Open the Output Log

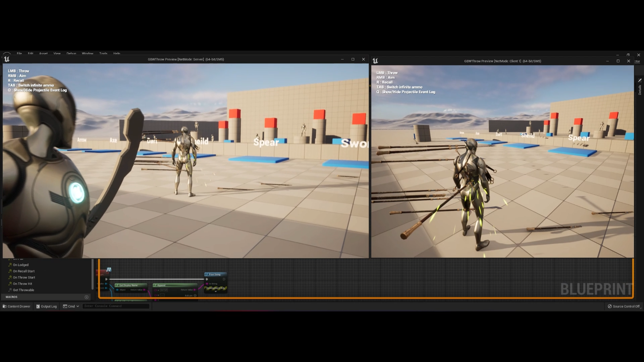click(47, 306)
